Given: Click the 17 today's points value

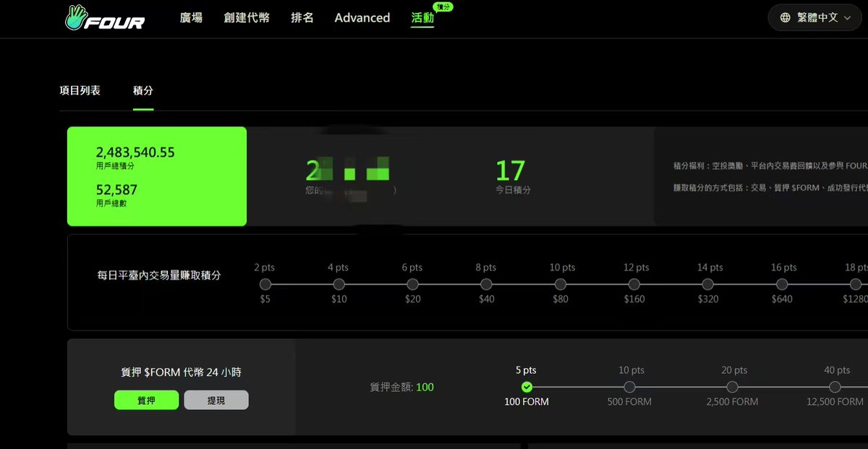Looking at the screenshot, I should [510, 171].
